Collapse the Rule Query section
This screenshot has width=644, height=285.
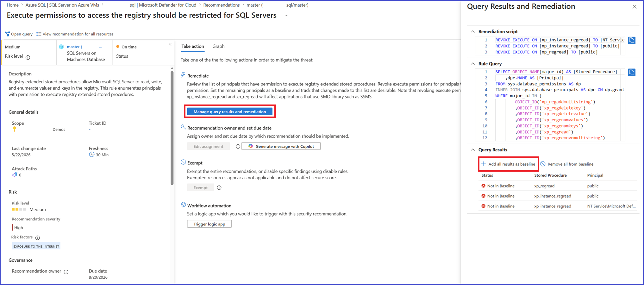coord(473,64)
